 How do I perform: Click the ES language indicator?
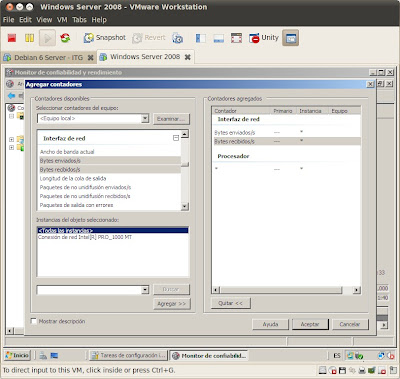coord(337,356)
